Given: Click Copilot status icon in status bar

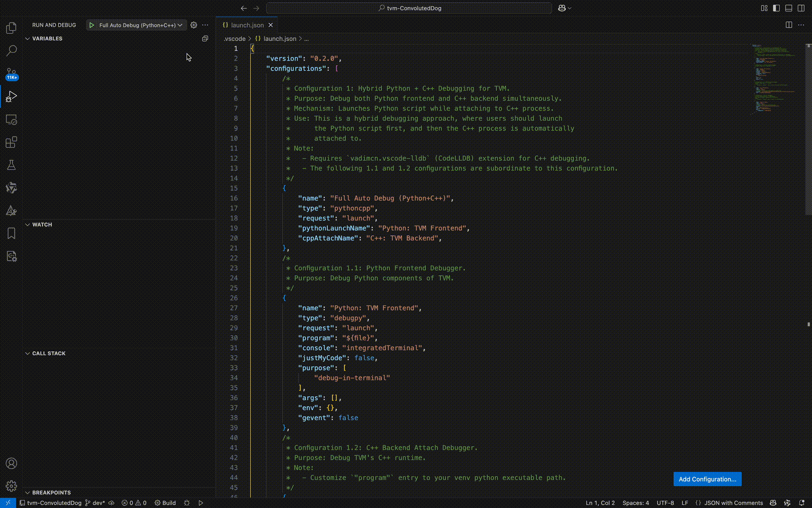Looking at the screenshot, I should [773, 503].
